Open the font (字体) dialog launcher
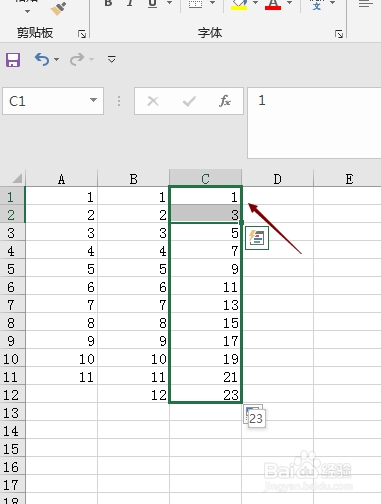 pyautogui.click(x=339, y=34)
